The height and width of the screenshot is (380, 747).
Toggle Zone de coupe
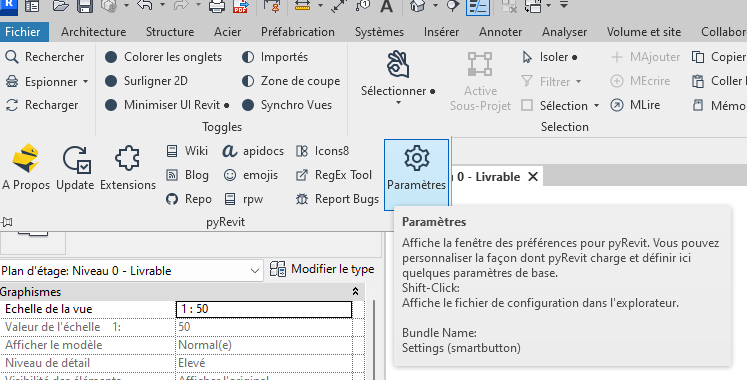291,81
